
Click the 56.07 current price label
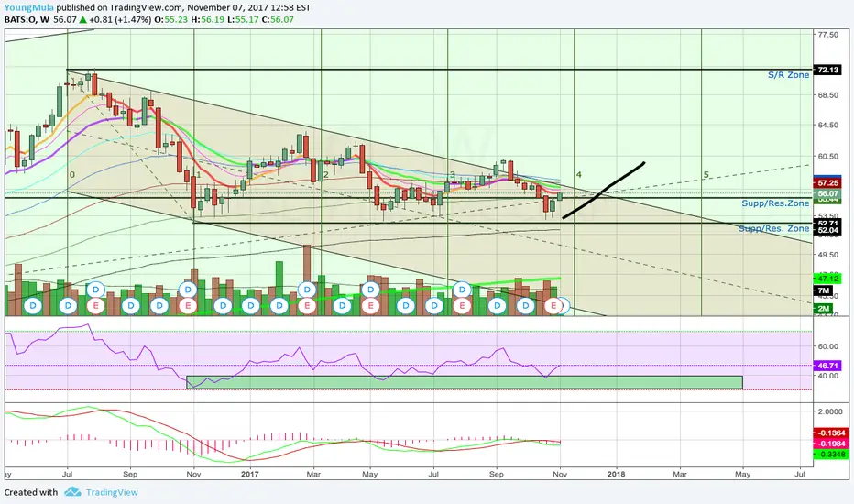827,193
